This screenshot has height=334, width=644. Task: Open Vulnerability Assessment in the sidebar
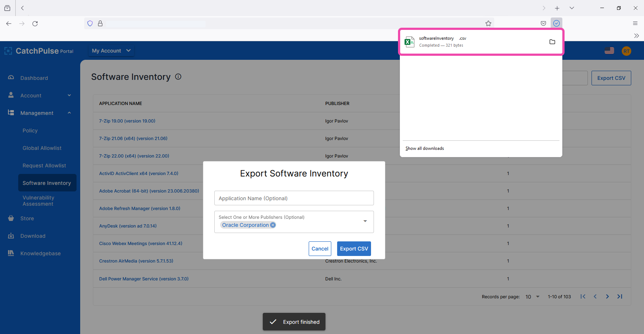pos(38,201)
